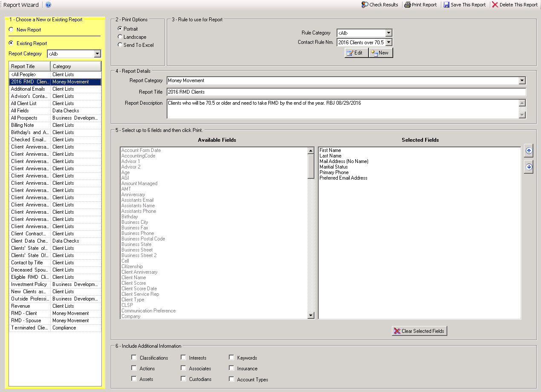Screen dimensions: 541x392
Task: Move selected field down with arrow
Action: pyautogui.click(x=529, y=167)
